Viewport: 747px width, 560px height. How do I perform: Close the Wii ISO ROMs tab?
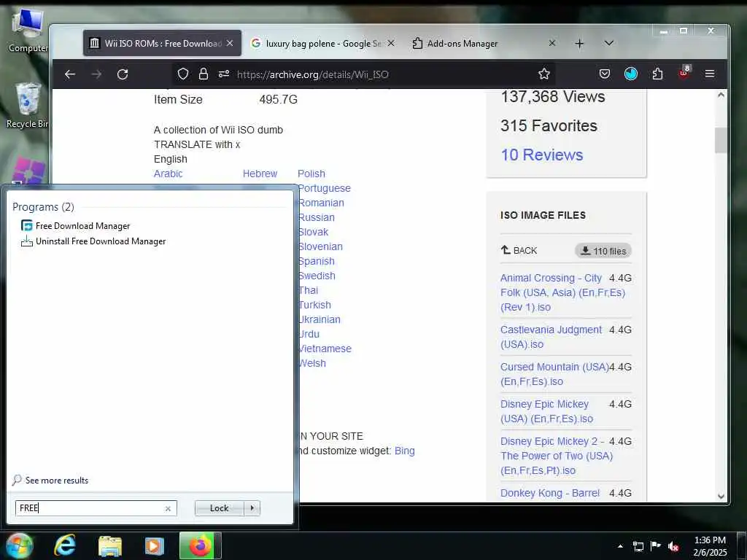(230, 43)
